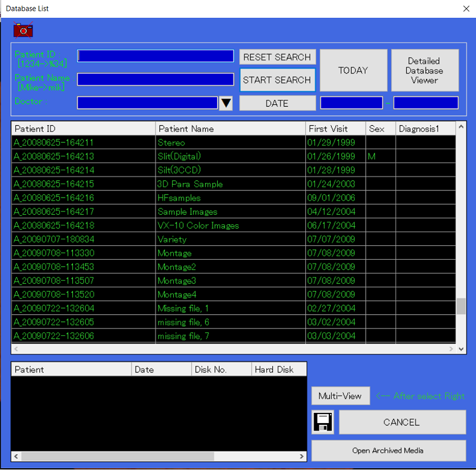This screenshot has width=476, height=470.
Task: Click the TODAY button
Action: (353, 70)
